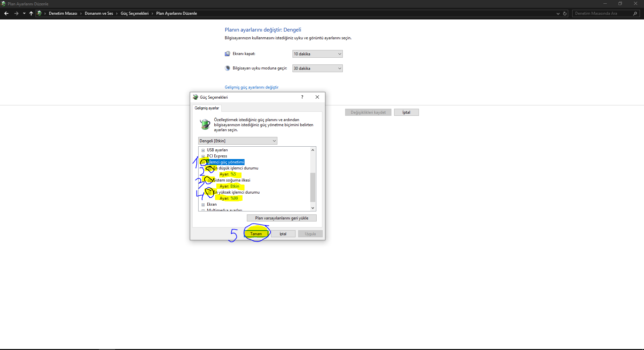The height and width of the screenshot is (350, 644).
Task: Click Plan Ayarlarını Düzenle breadcrumb
Action: [176, 13]
